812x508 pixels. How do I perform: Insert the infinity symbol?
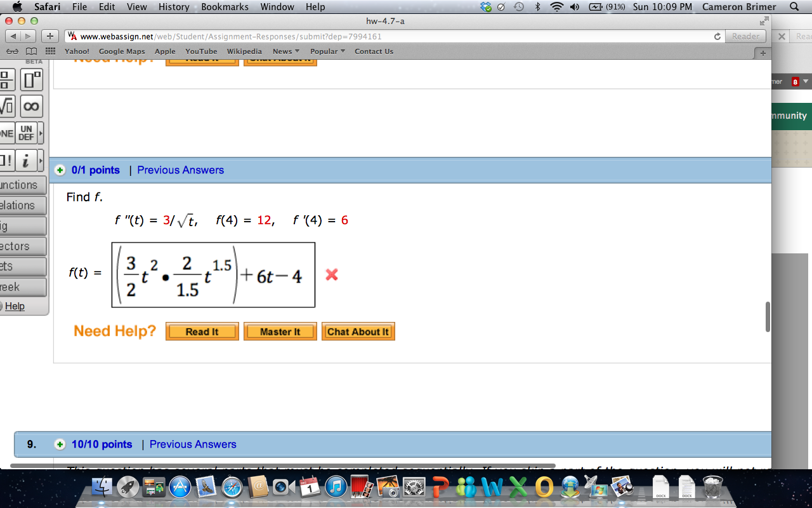tap(30, 105)
